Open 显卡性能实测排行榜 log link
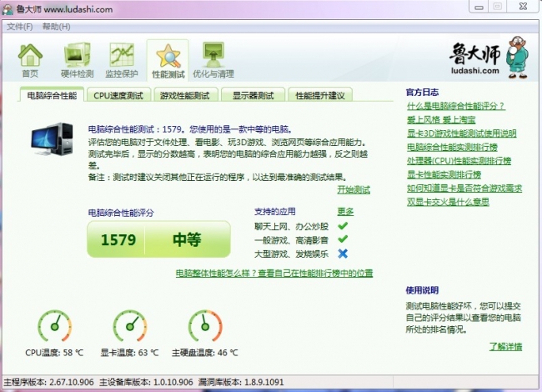The height and width of the screenshot is (392, 542). (444, 174)
